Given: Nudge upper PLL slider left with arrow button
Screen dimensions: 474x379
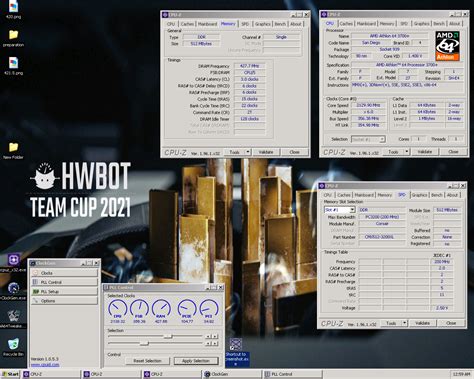Looking at the screenshot, I should [x=208, y=336].
